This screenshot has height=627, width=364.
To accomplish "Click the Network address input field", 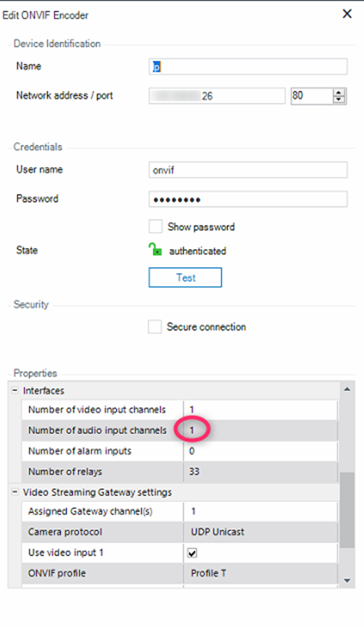I will [x=217, y=96].
